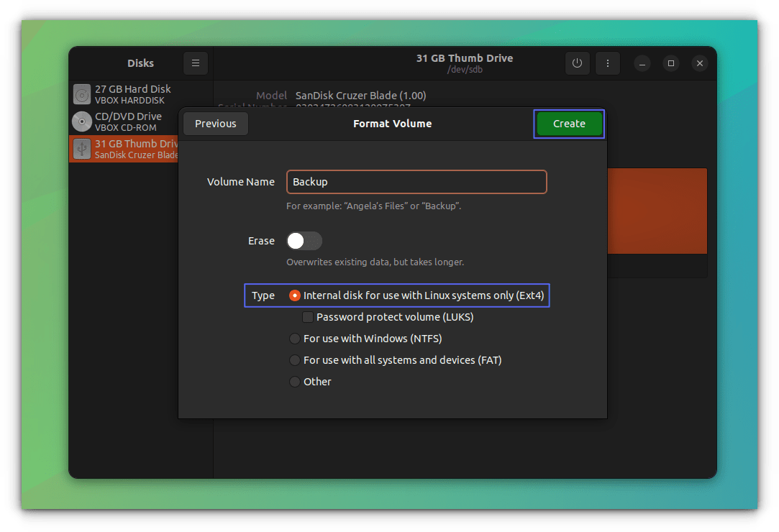
Task: Select the Ext4 Linux-only disk option
Action: (x=294, y=295)
